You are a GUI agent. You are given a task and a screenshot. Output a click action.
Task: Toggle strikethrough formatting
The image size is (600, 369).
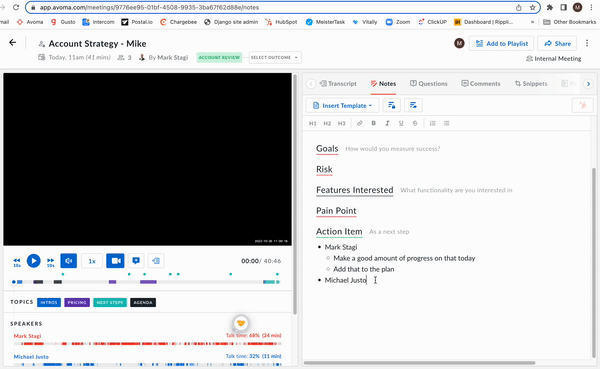click(x=415, y=123)
